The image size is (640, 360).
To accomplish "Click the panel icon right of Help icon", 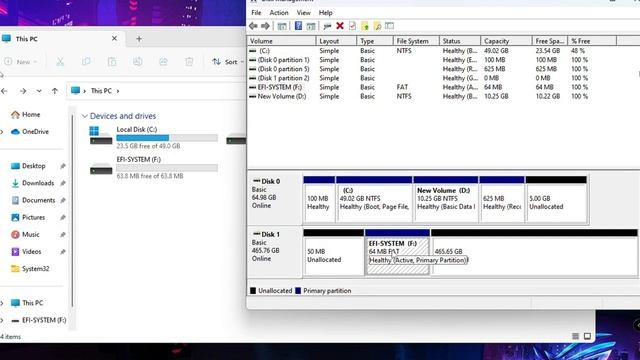I will click(311, 26).
